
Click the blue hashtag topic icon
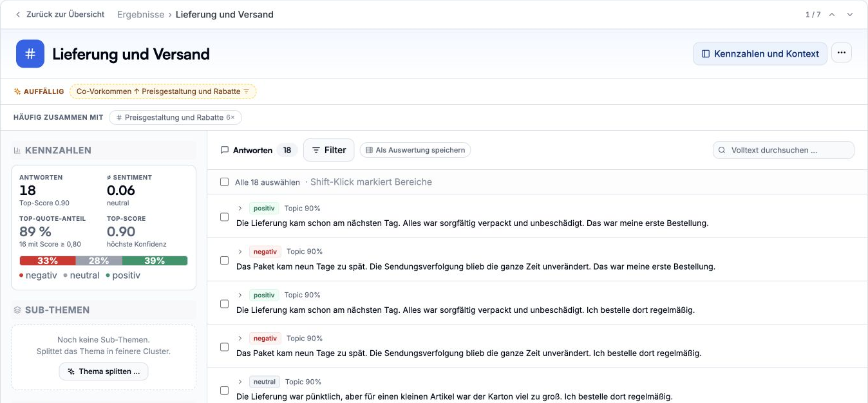[30, 54]
